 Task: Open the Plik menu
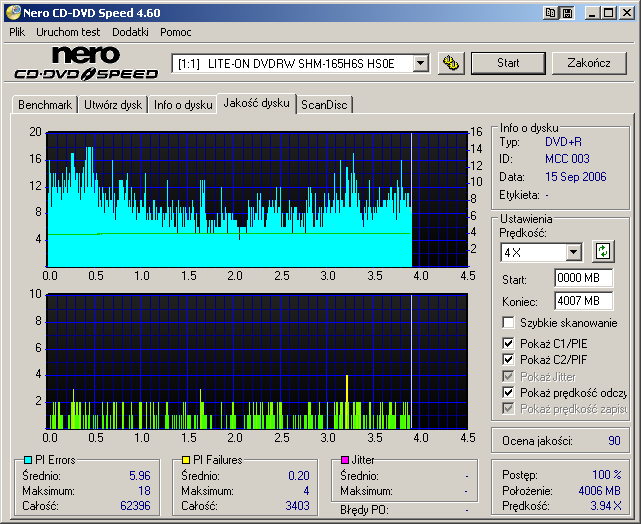pos(17,32)
